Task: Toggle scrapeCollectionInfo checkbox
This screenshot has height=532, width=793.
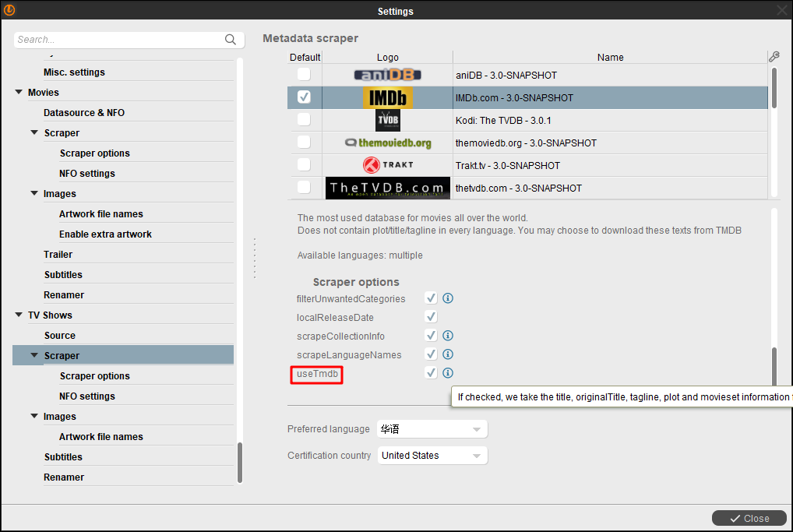Action: tap(431, 336)
